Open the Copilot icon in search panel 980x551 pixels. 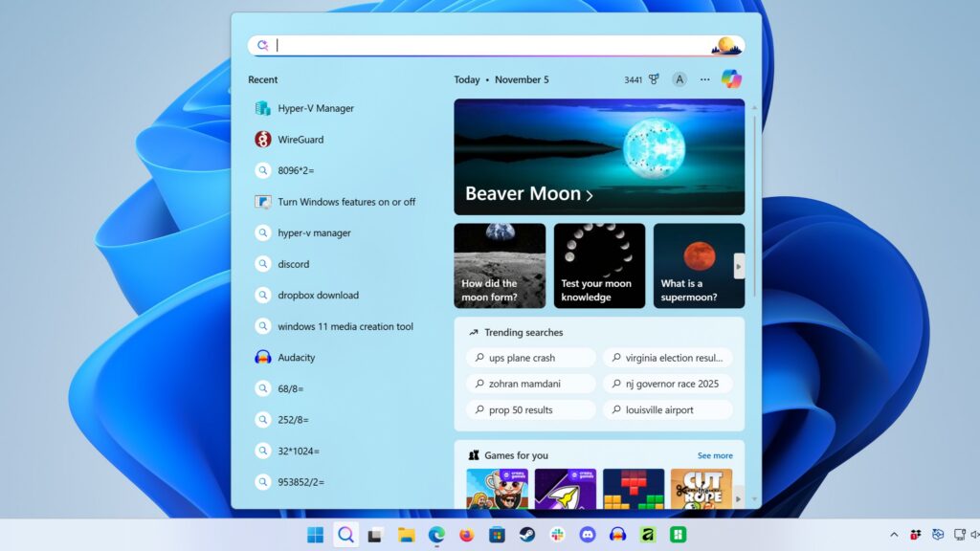[731, 79]
